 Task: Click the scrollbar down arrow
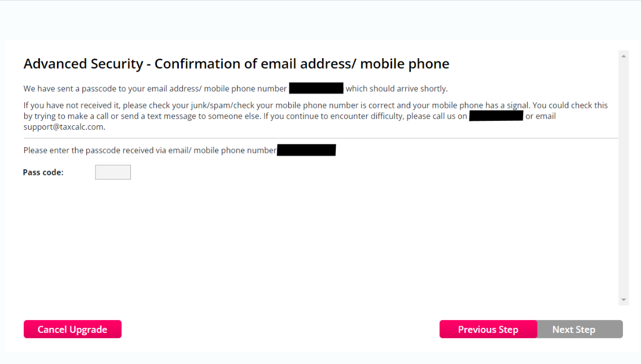pyautogui.click(x=624, y=300)
